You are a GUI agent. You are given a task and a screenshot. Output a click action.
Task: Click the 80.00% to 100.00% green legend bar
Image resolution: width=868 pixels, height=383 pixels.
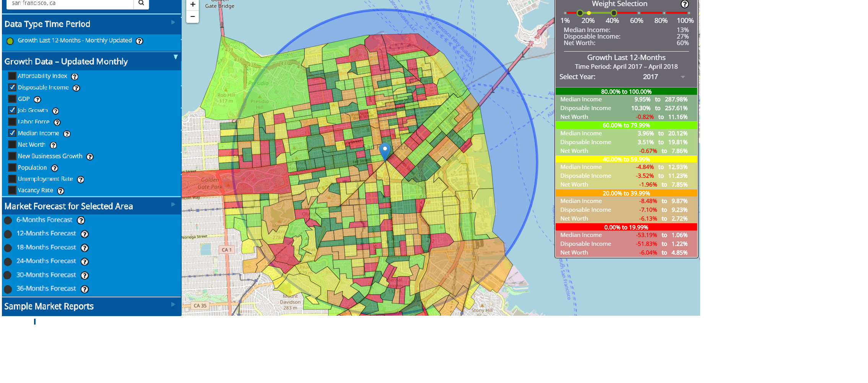626,92
